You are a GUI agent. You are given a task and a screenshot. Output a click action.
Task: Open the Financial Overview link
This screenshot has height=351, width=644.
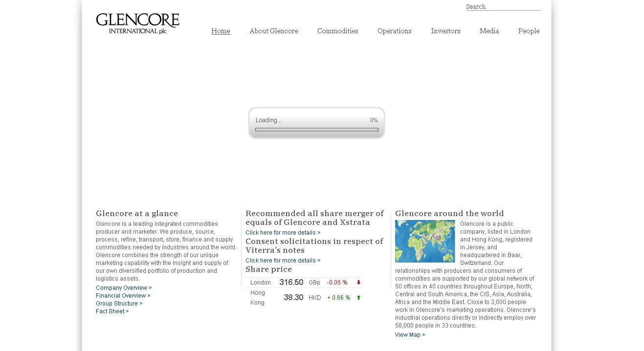123,296
